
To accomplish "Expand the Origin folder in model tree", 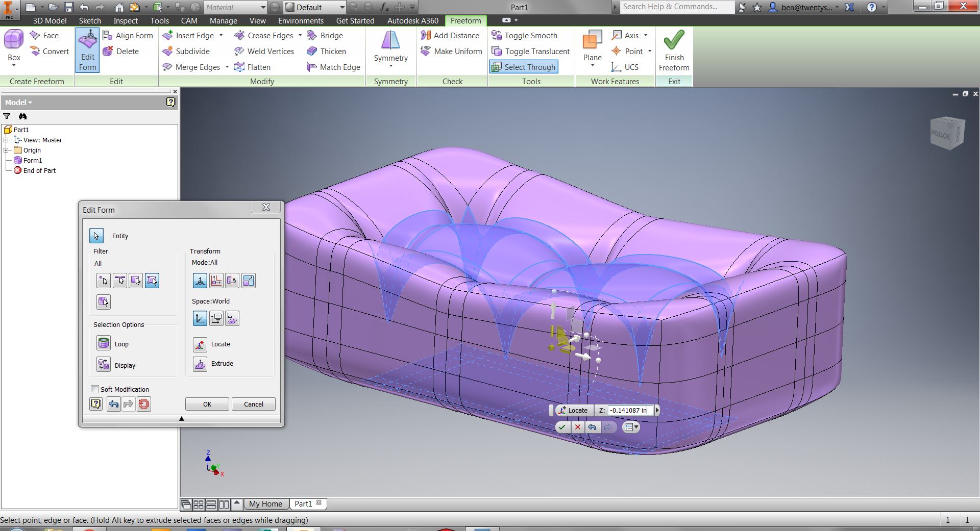I will pos(6,150).
